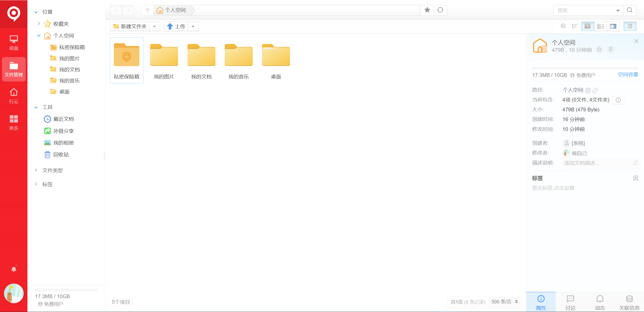Open the 行云 home sidebar icon

pyautogui.click(x=14, y=96)
